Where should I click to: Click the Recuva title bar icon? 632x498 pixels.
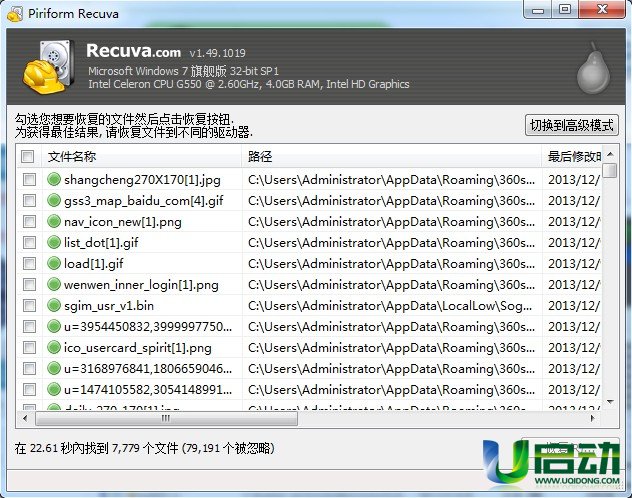coord(15,14)
